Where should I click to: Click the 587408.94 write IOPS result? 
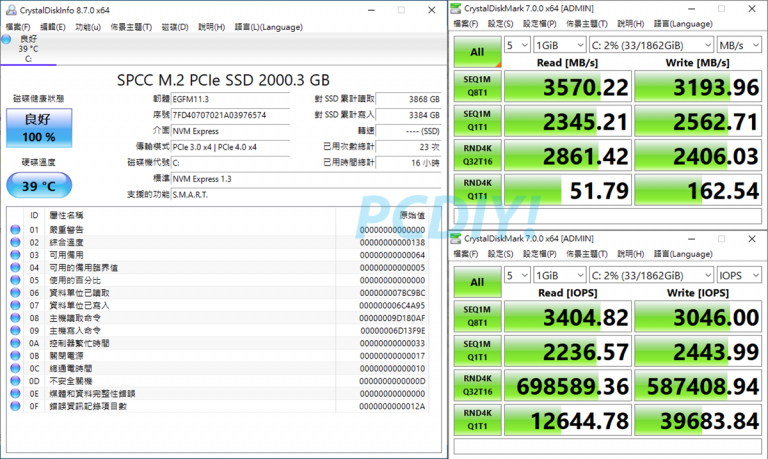click(x=698, y=386)
